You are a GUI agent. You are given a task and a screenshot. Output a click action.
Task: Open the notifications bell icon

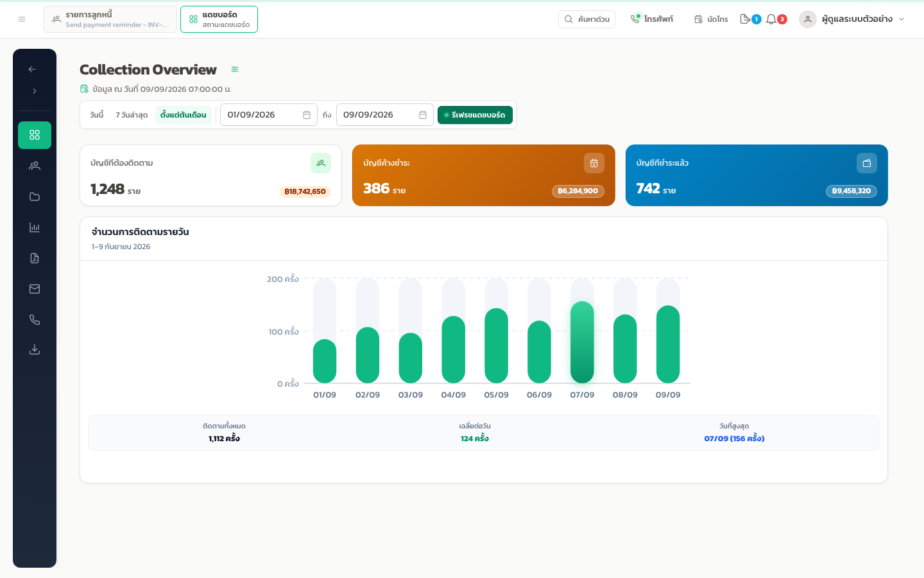click(x=771, y=19)
